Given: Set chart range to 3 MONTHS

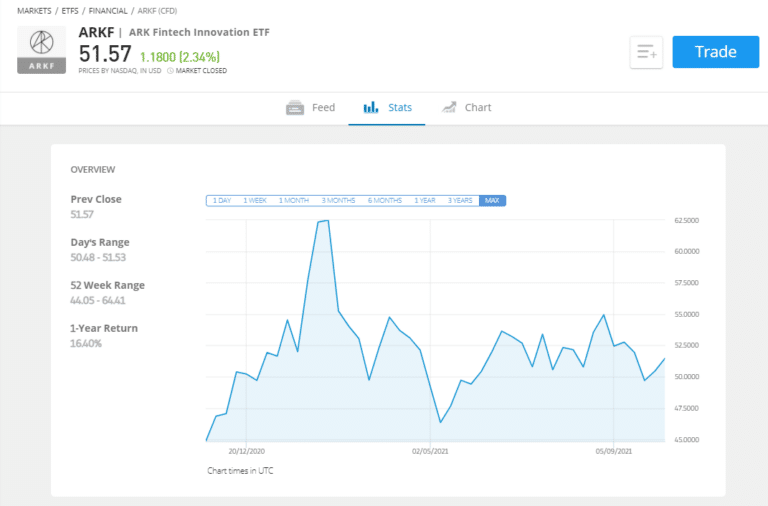Looking at the screenshot, I should (x=338, y=200).
